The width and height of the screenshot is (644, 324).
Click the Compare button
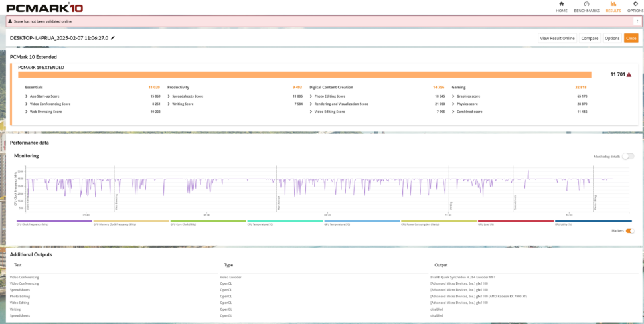(x=590, y=39)
